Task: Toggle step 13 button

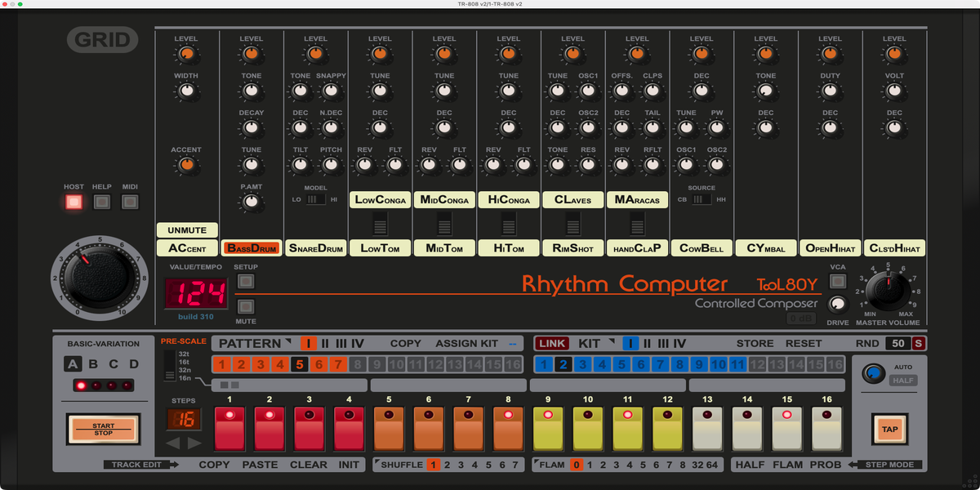Action: [x=707, y=429]
